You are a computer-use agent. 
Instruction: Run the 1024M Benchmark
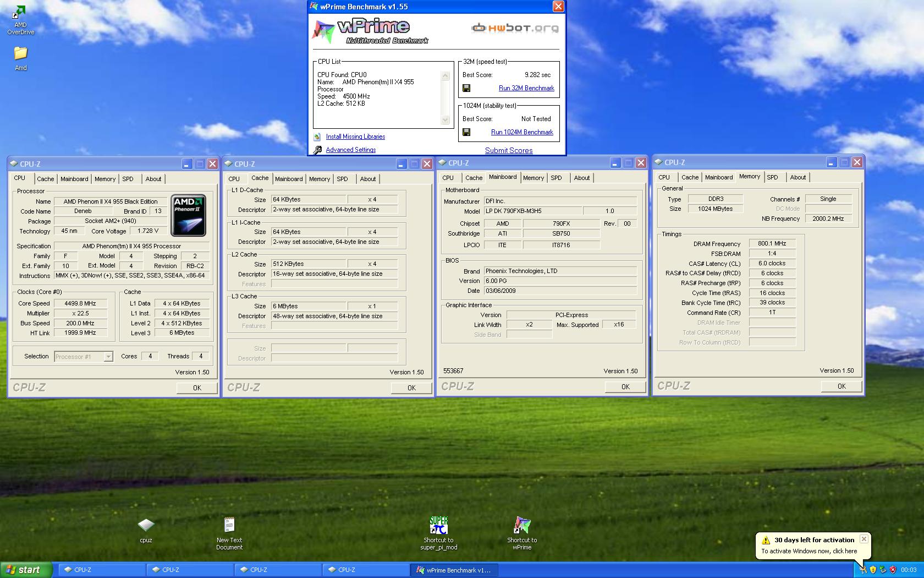pyautogui.click(x=522, y=132)
